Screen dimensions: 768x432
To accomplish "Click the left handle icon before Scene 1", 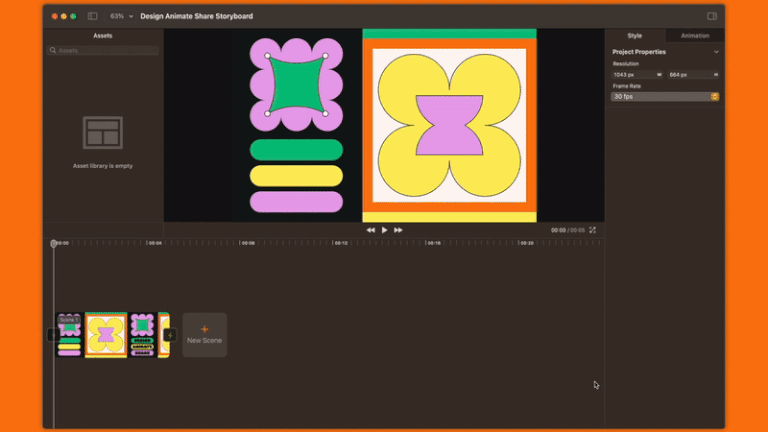I will tap(52, 335).
